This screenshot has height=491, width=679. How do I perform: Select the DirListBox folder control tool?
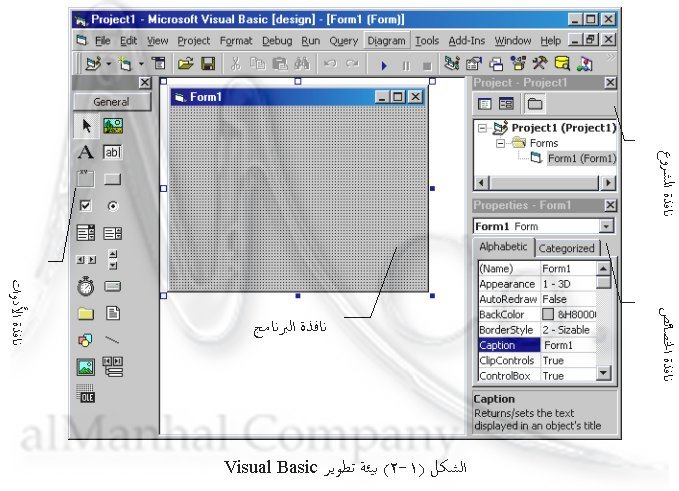86,313
